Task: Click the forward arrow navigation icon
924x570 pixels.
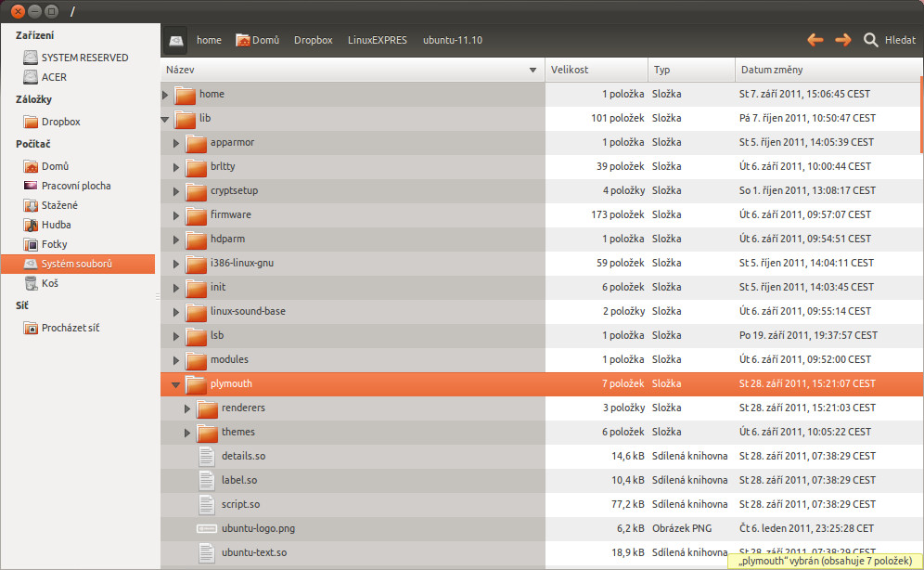Action: point(843,40)
